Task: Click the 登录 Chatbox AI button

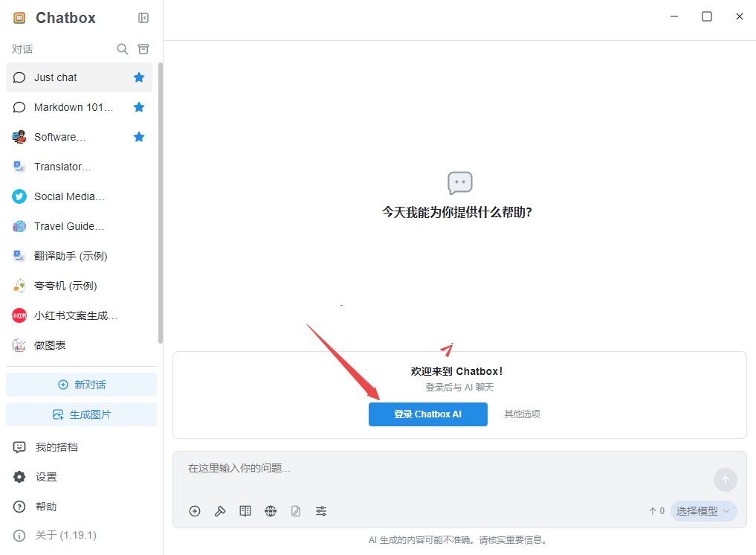Action: point(427,414)
